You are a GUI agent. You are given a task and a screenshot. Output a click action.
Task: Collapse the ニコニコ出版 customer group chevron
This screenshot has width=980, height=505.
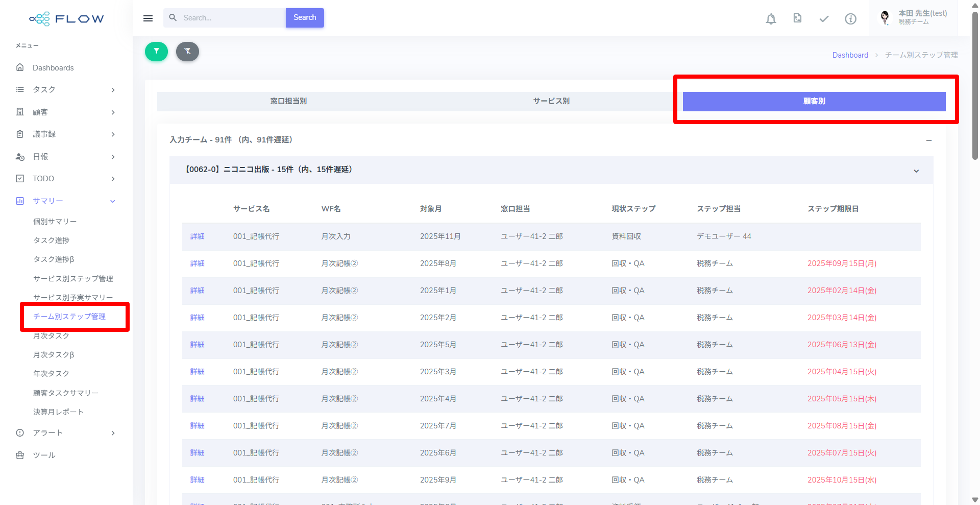916,171
